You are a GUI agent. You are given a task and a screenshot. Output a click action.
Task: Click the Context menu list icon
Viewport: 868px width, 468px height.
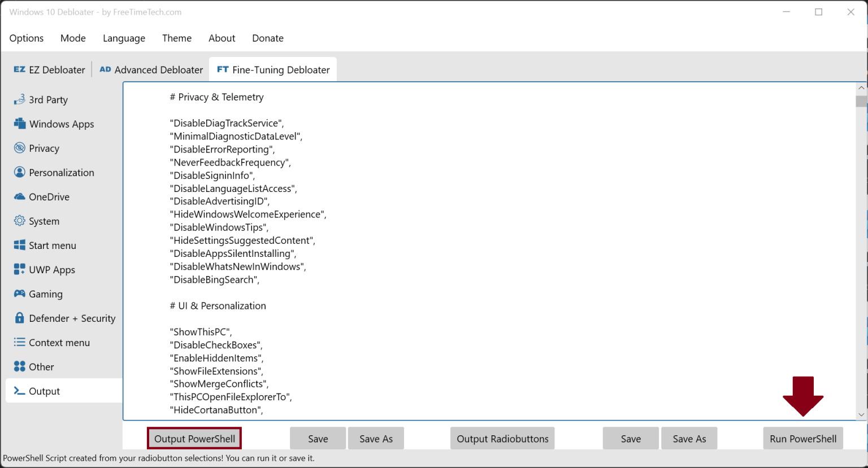point(20,342)
